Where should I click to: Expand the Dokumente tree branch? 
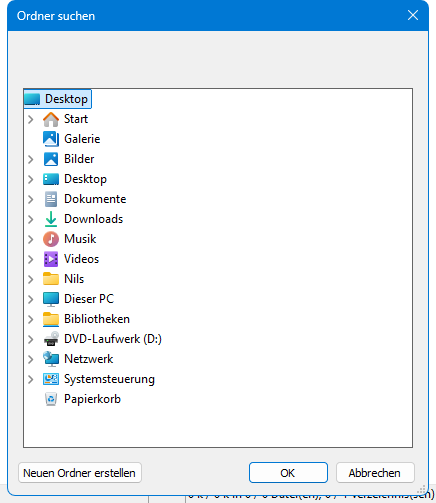click(x=31, y=199)
